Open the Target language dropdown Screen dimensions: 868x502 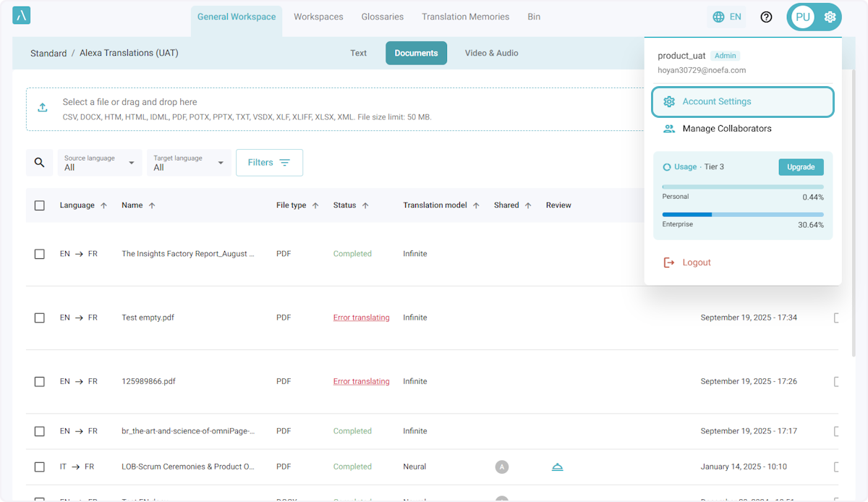(189, 163)
